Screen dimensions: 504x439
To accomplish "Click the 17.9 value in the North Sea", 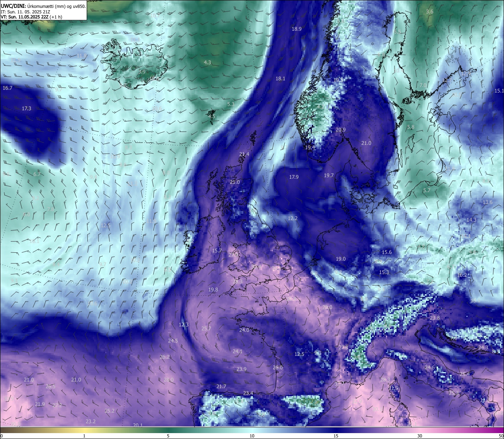I will [x=294, y=177].
